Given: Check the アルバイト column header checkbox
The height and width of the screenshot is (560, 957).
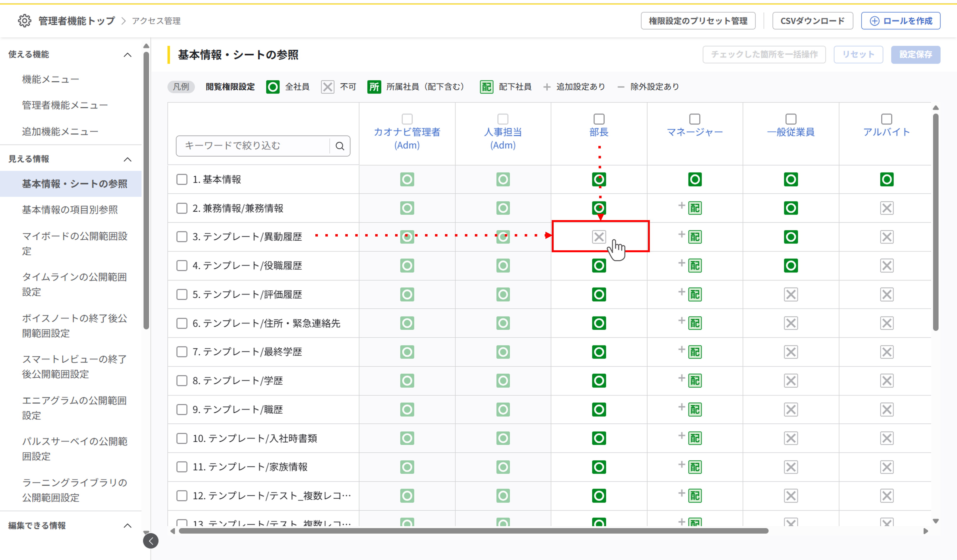Looking at the screenshot, I should (x=887, y=119).
